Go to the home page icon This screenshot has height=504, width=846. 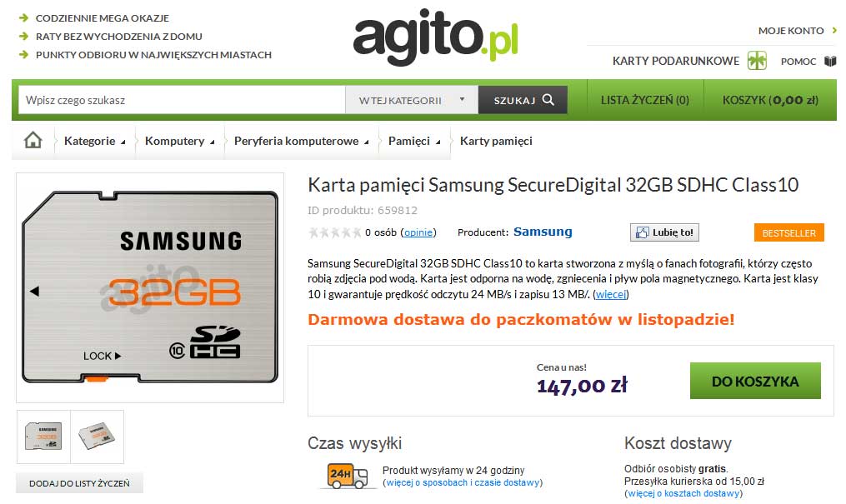(x=33, y=140)
